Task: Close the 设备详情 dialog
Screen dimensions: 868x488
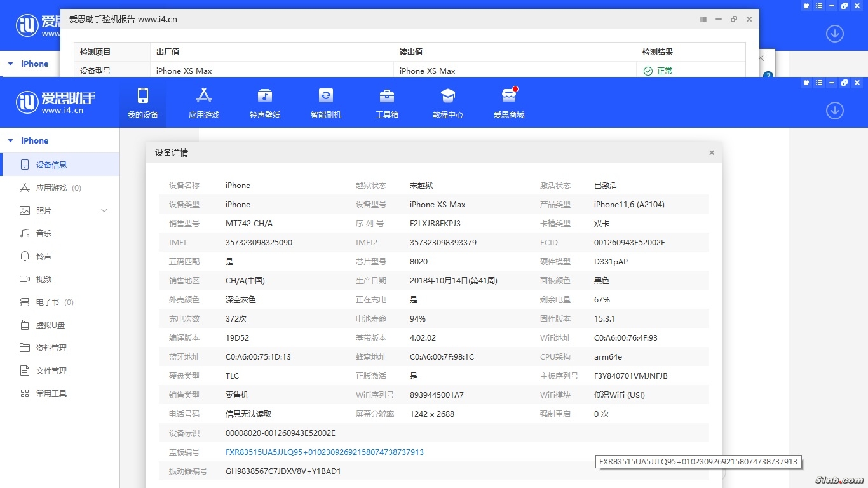Action: [712, 152]
